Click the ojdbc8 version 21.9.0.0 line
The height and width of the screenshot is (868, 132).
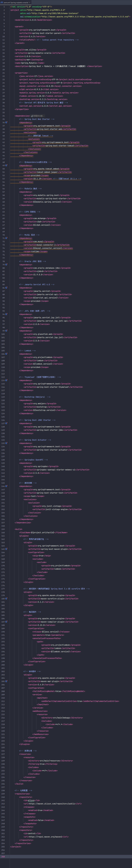point(38,275)
